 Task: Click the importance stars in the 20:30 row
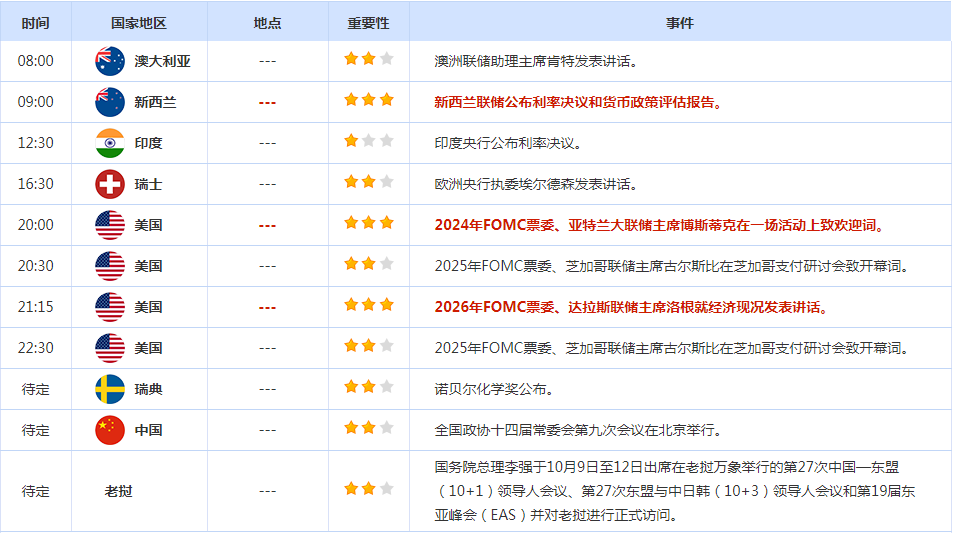[369, 264]
